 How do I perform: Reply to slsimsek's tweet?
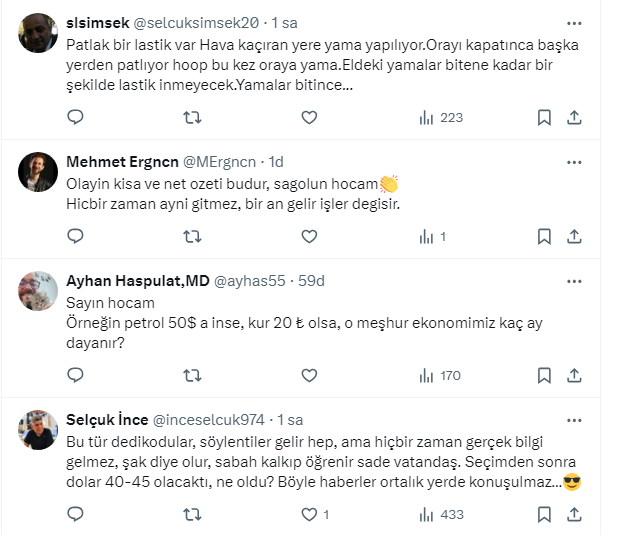point(75,118)
